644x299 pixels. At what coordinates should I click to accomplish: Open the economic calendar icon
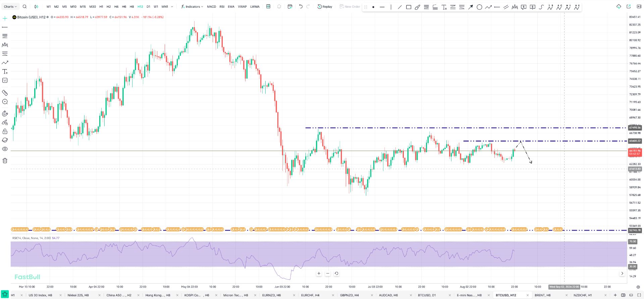290,7
